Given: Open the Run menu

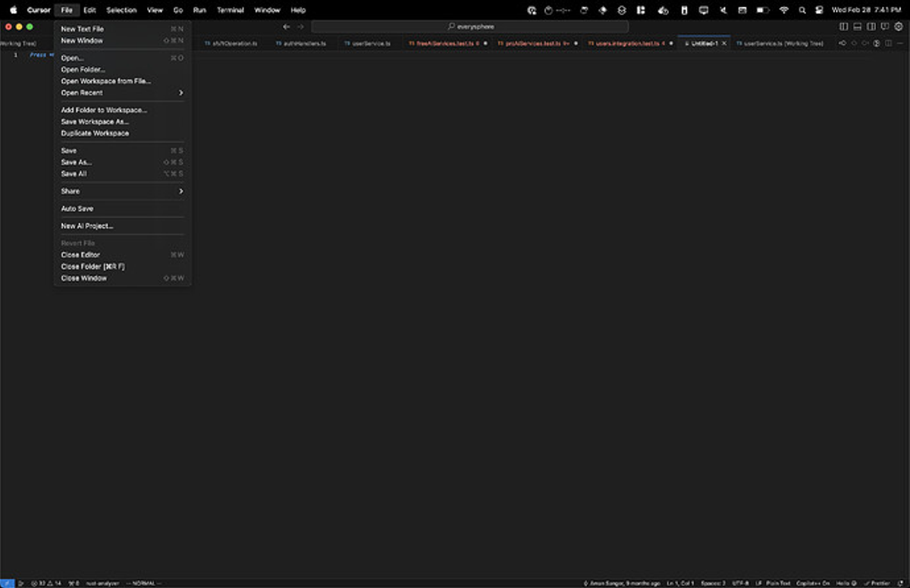Looking at the screenshot, I should pyautogui.click(x=199, y=10).
